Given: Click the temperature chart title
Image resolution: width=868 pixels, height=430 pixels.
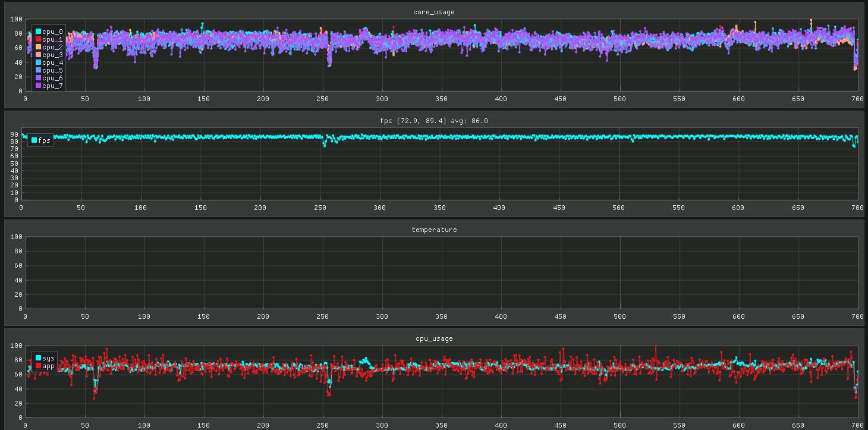Looking at the screenshot, I should pos(434,230).
